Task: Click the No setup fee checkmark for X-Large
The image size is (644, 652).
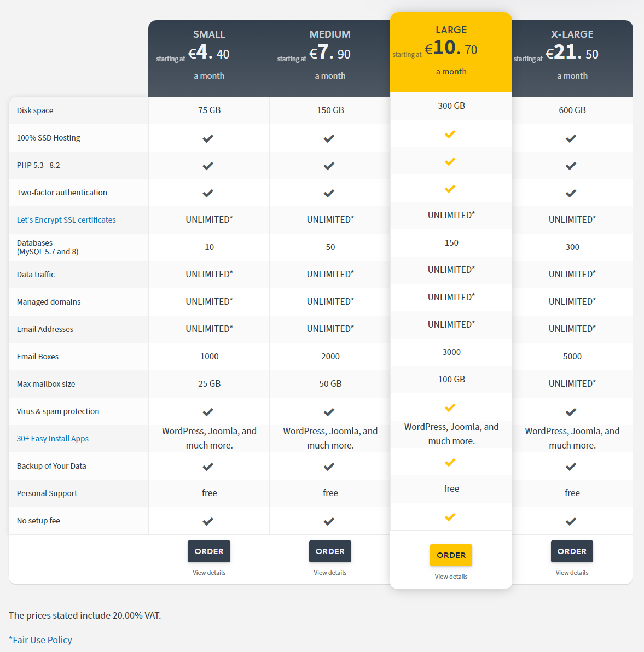Action: click(571, 521)
